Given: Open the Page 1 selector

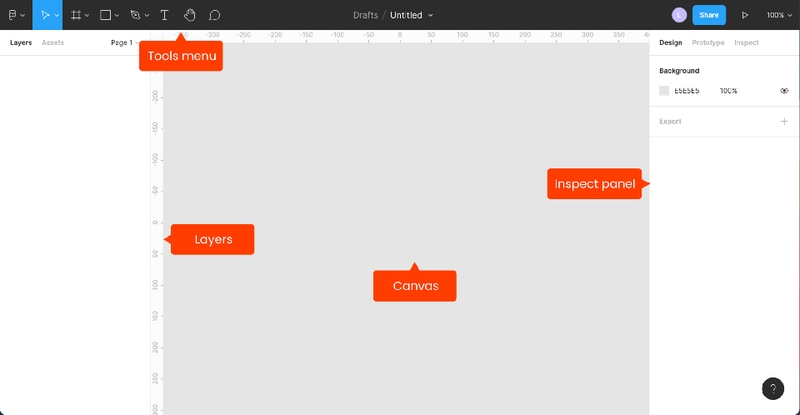Looking at the screenshot, I should point(124,42).
